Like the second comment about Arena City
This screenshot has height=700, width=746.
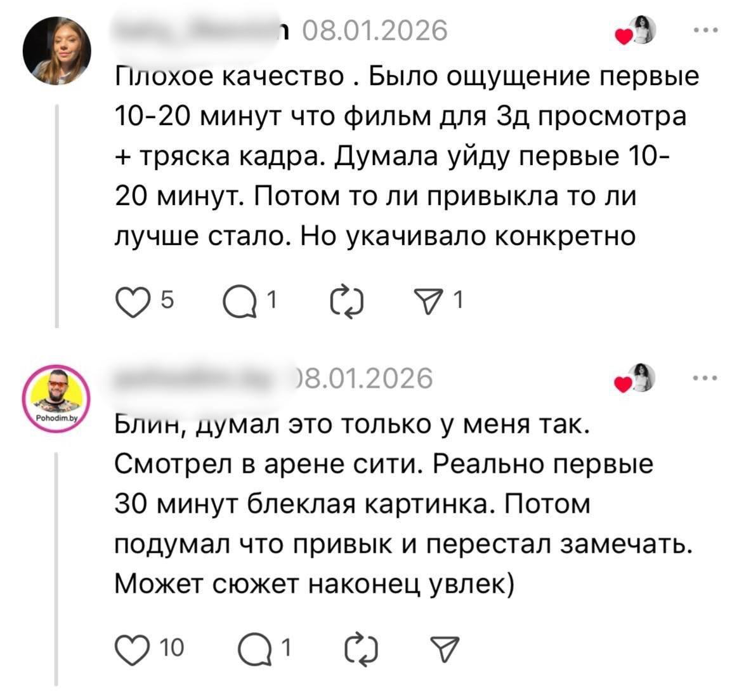[130, 649]
